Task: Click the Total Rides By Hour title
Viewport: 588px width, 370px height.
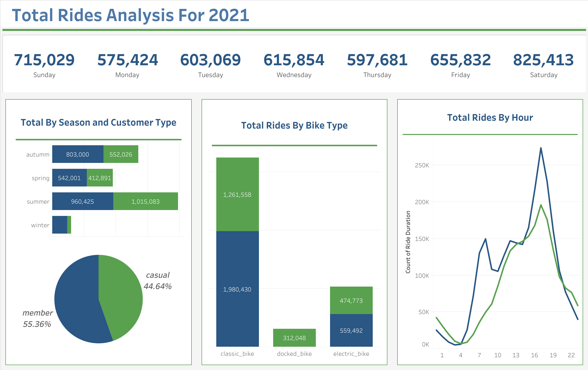Action: pyautogui.click(x=490, y=118)
